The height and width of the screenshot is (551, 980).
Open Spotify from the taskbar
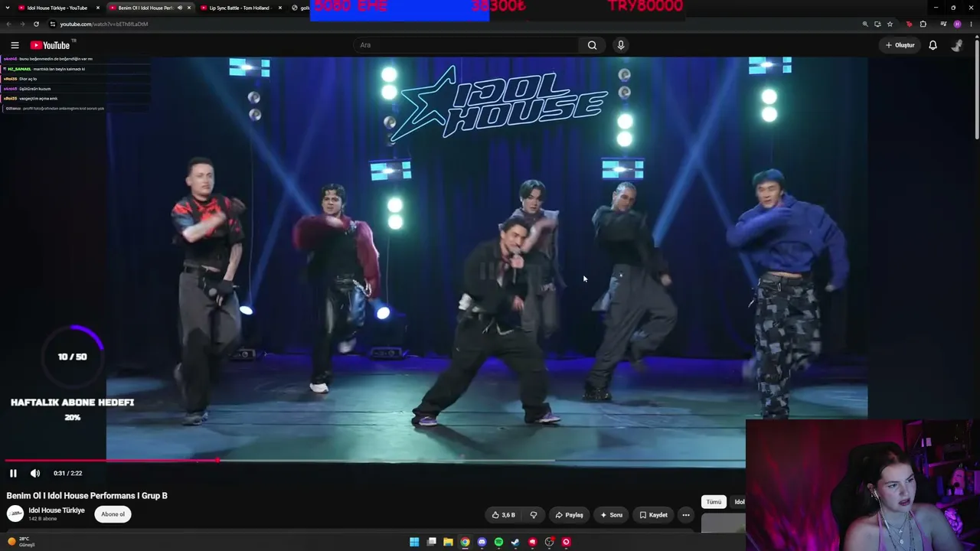[x=498, y=542]
